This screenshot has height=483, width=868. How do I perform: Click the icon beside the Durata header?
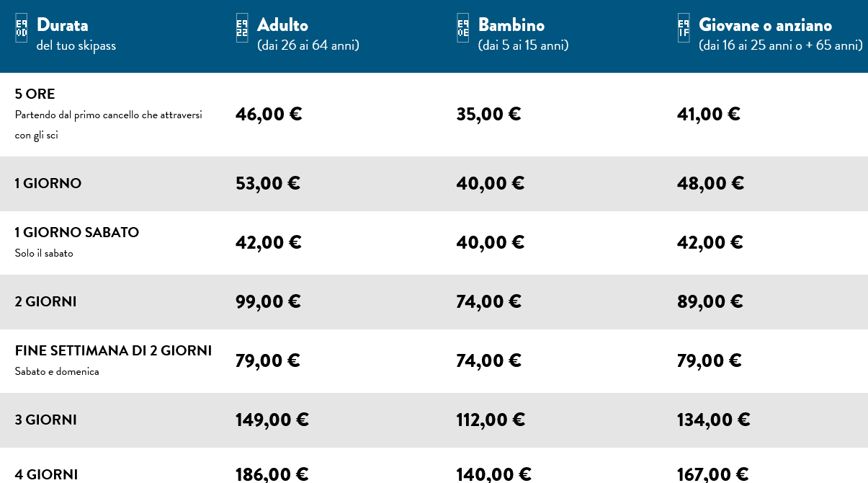pyautogui.click(x=22, y=28)
